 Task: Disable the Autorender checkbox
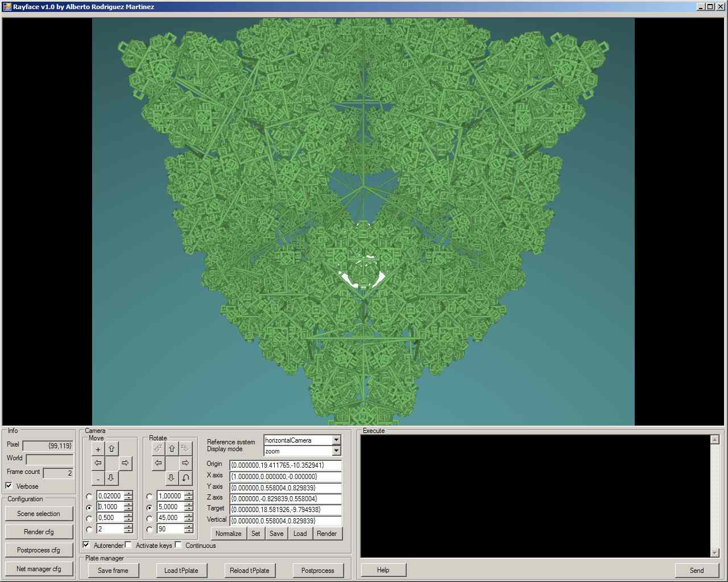coord(86,545)
